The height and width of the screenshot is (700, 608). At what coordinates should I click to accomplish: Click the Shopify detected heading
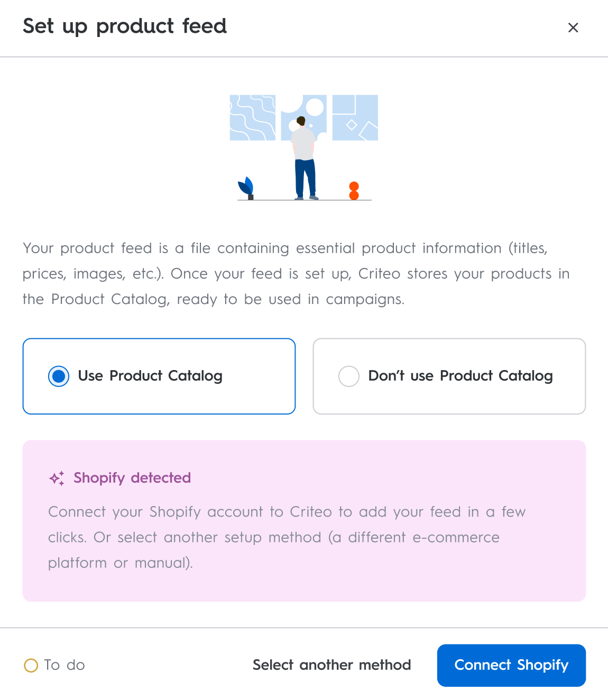click(x=132, y=478)
